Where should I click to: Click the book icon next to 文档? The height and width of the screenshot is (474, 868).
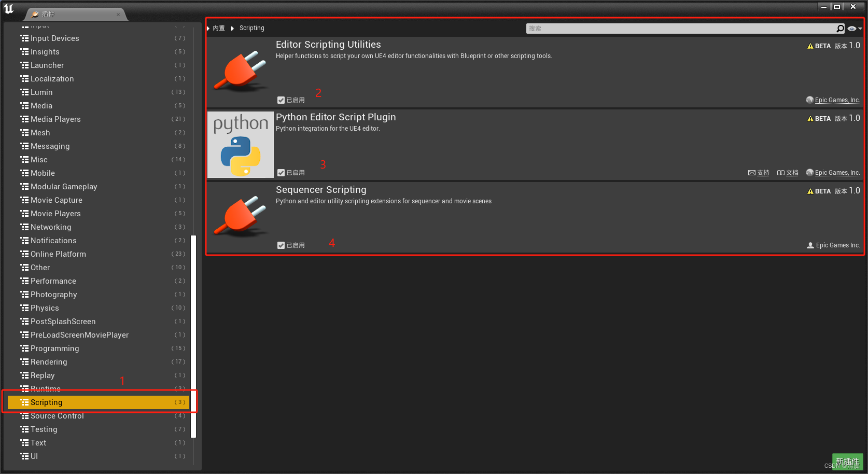pos(780,173)
